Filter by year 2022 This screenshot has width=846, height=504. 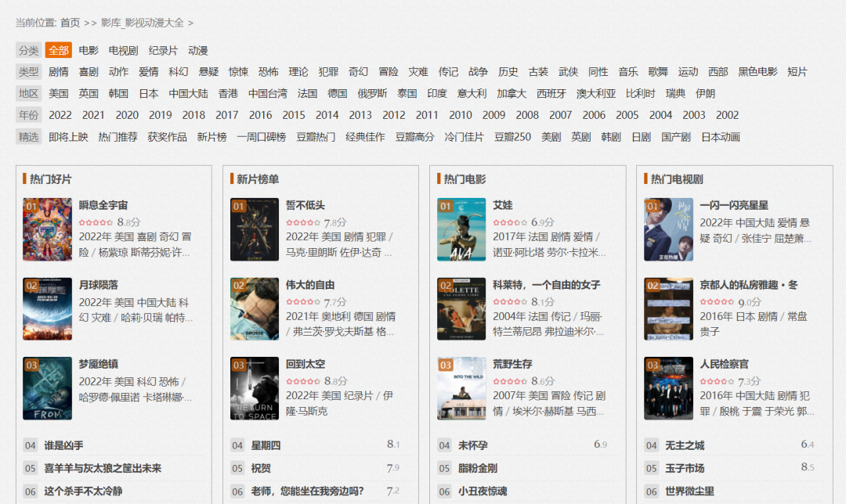click(60, 115)
